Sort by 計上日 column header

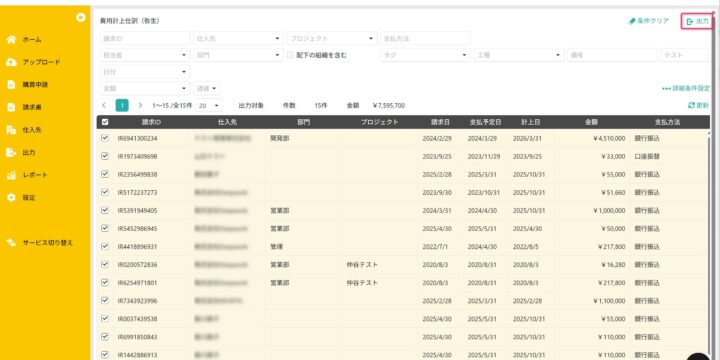pos(530,122)
